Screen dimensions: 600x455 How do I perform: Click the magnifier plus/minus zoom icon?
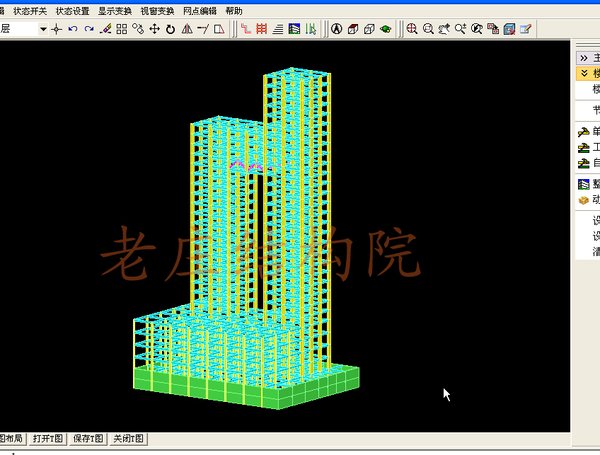coord(461,29)
